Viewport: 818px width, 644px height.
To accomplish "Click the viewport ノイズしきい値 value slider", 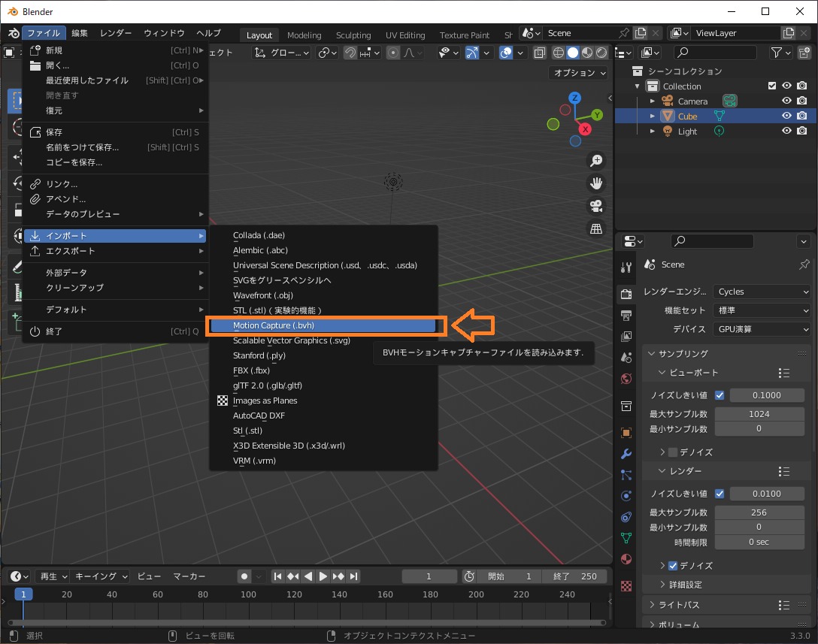I will point(767,395).
